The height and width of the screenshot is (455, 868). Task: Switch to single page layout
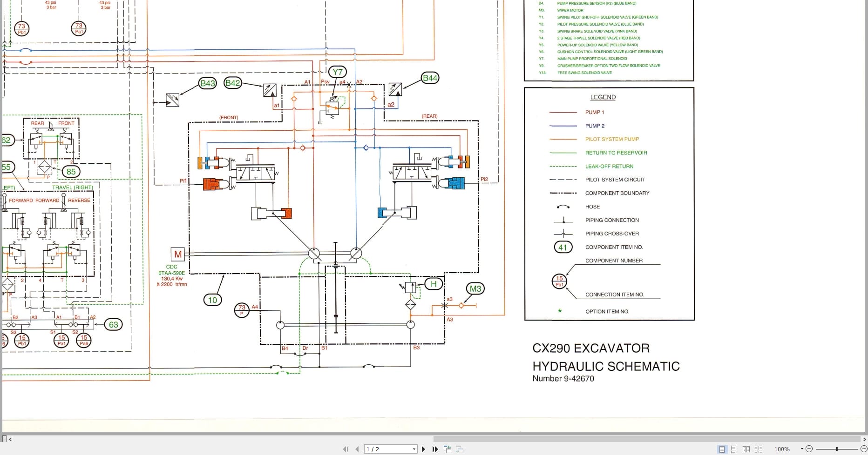[723, 449]
